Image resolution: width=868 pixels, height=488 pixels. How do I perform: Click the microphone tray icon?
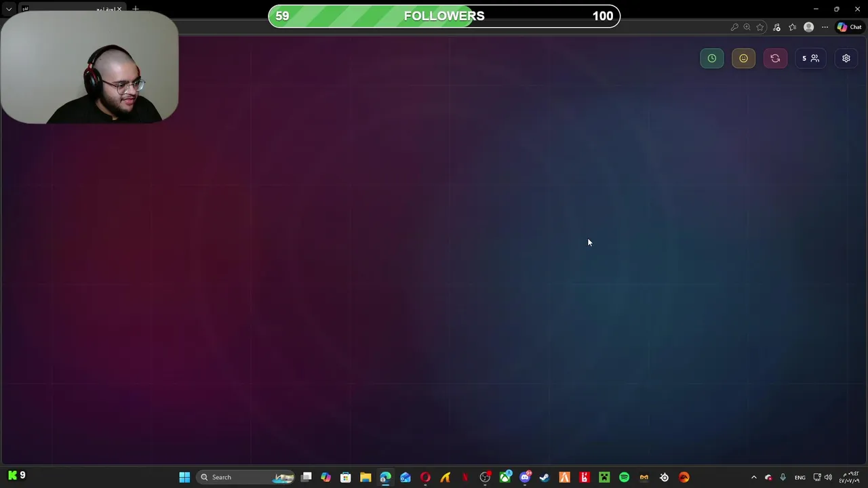[783, 477]
